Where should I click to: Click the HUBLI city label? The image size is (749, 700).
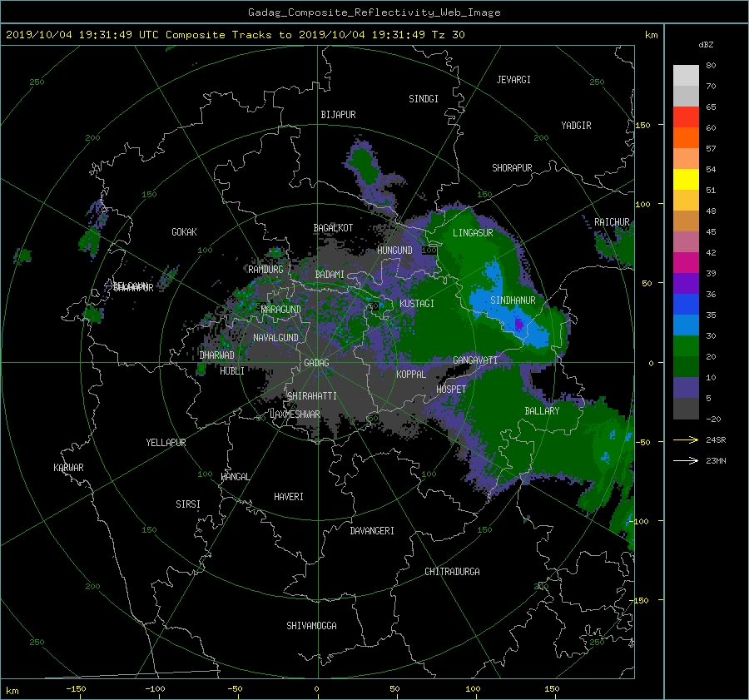click(231, 370)
